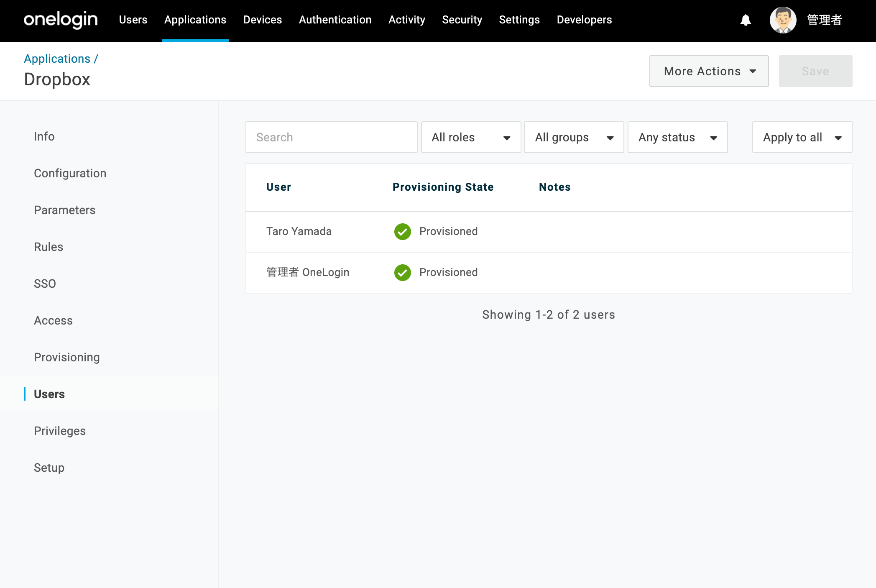Expand the Apply to all dropdown

tap(802, 137)
